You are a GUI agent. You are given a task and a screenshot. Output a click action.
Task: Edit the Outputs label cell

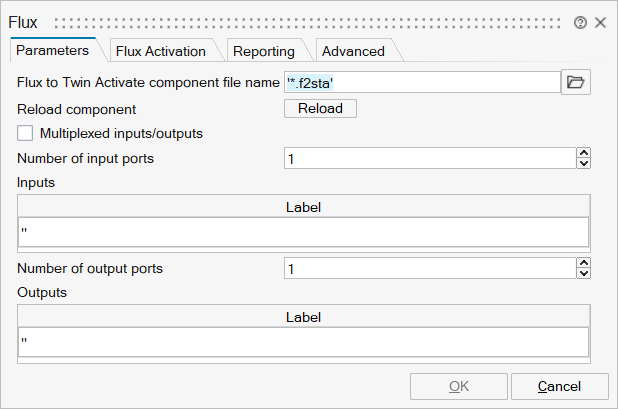coord(303,342)
